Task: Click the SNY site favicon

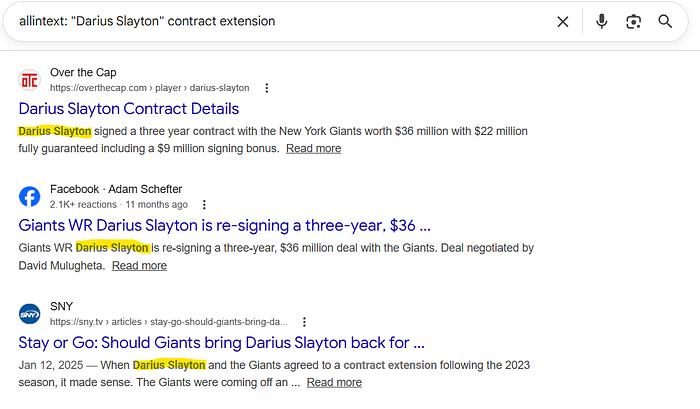Action: pos(30,314)
